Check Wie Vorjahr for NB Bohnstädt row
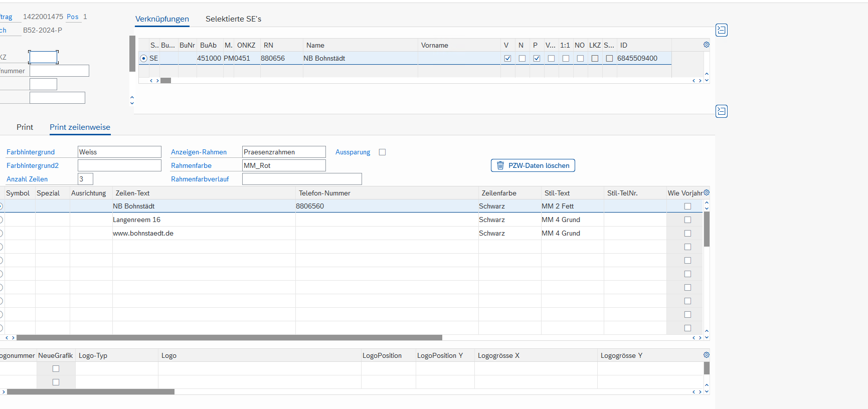This screenshot has height=409, width=868. point(687,206)
